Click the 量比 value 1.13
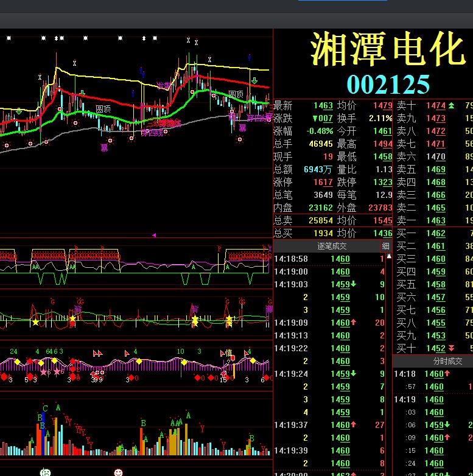473x476 pixels. [384, 169]
